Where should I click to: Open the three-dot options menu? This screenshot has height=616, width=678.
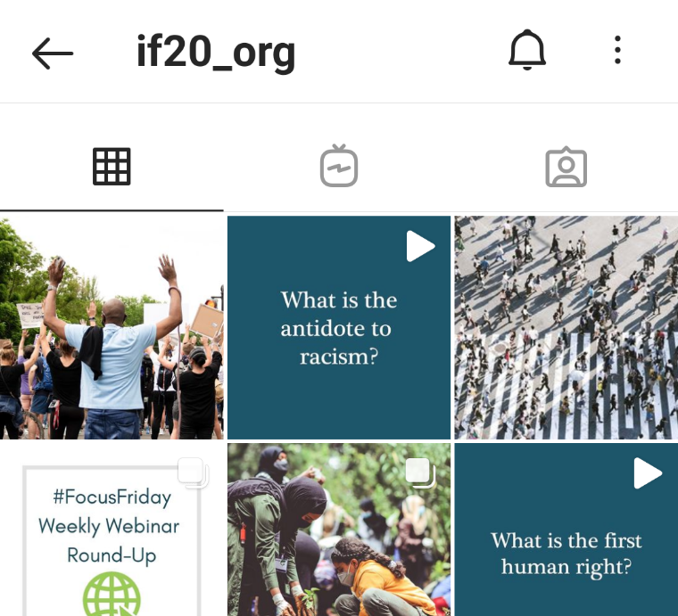tap(618, 50)
